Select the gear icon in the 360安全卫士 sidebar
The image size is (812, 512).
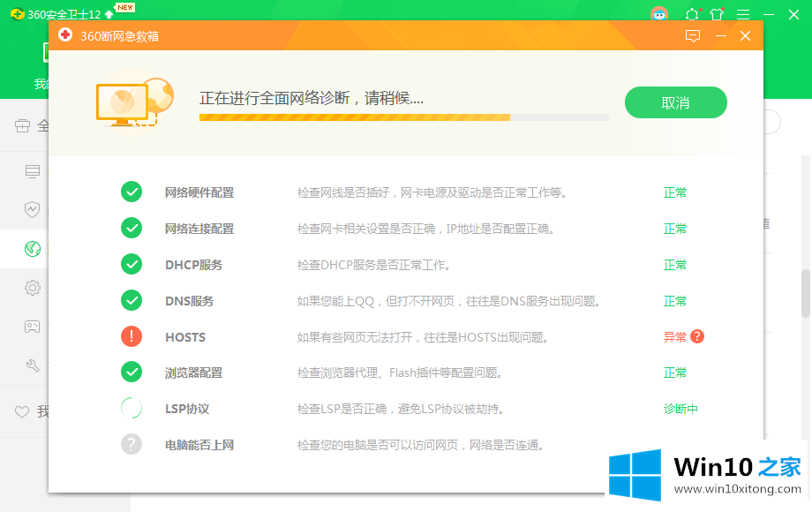tap(33, 287)
